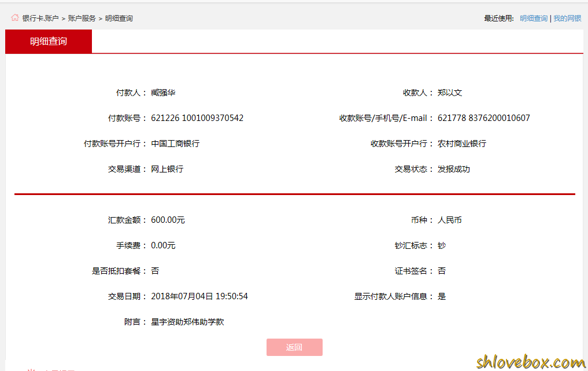Image resolution: width=588 pixels, height=371 pixels.
Task: Click 显示付款人账户信息 value 是
Action: 442,297
